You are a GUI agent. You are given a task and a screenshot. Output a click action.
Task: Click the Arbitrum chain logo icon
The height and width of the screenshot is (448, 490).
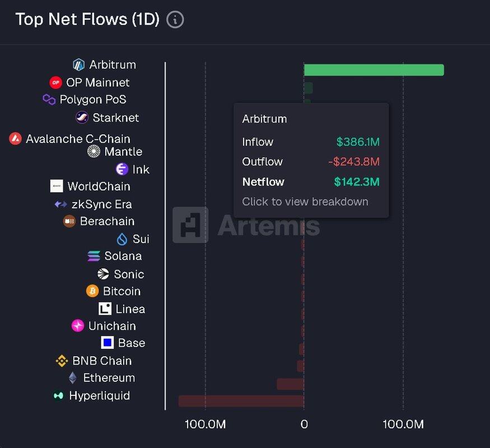(79, 65)
